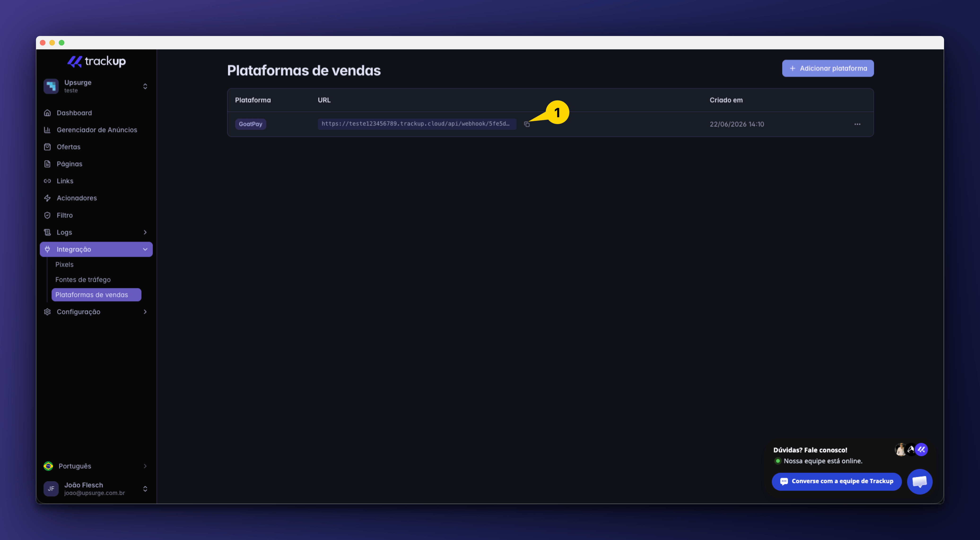The height and width of the screenshot is (540, 980).
Task: Click the plus icon in Adicionar plataforma
Action: [x=793, y=69]
